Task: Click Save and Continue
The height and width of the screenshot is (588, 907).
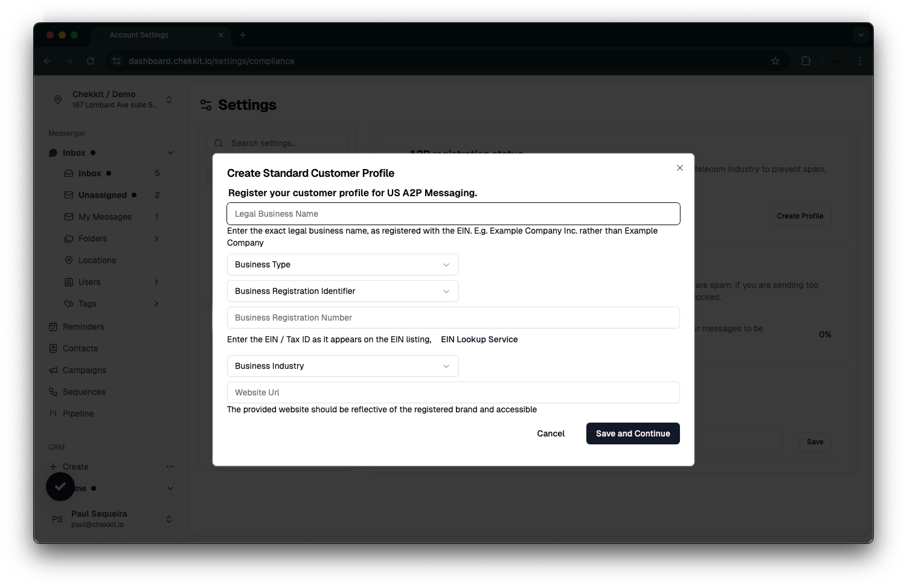Action: (633, 433)
